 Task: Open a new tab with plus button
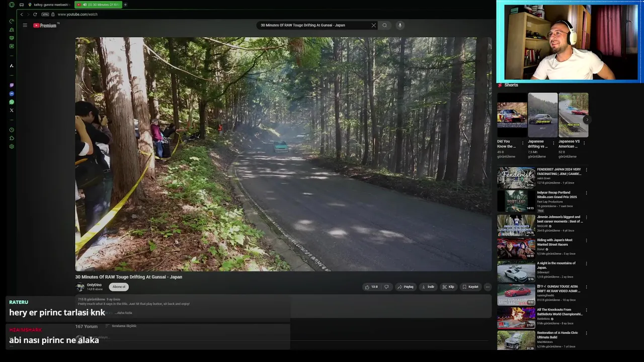(125, 5)
